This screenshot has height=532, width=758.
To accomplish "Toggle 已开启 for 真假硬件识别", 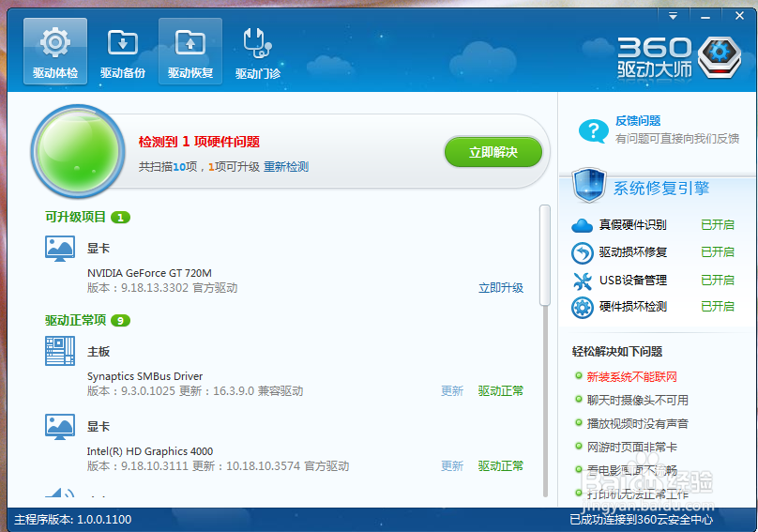I will click(718, 225).
